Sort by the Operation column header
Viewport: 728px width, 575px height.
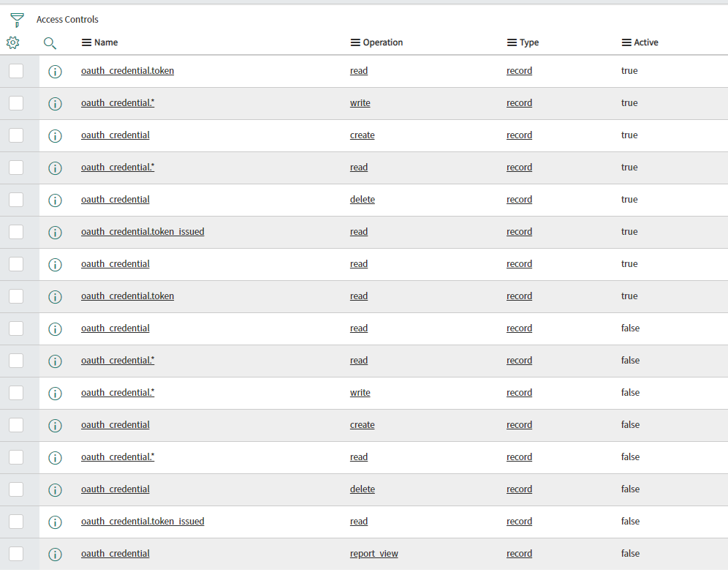(x=383, y=42)
